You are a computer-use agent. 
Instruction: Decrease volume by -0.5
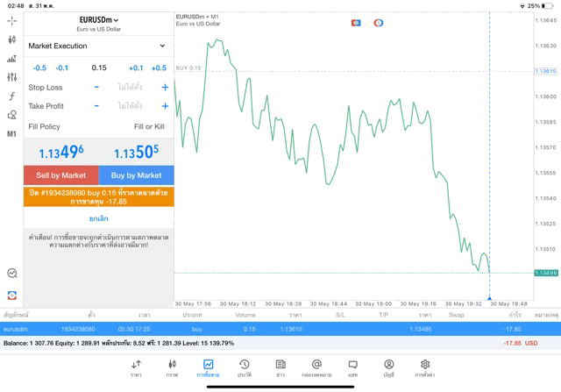pyautogui.click(x=39, y=68)
